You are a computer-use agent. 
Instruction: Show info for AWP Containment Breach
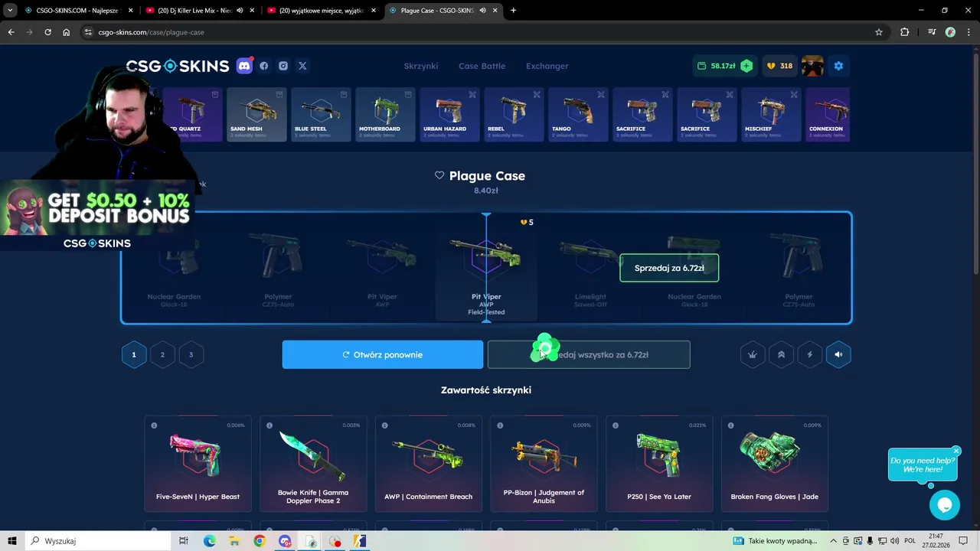pyautogui.click(x=385, y=425)
